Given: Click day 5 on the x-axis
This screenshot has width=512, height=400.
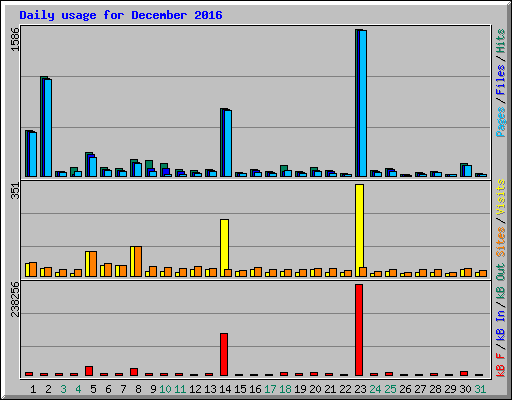Looking at the screenshot, I should coord(93,389).
